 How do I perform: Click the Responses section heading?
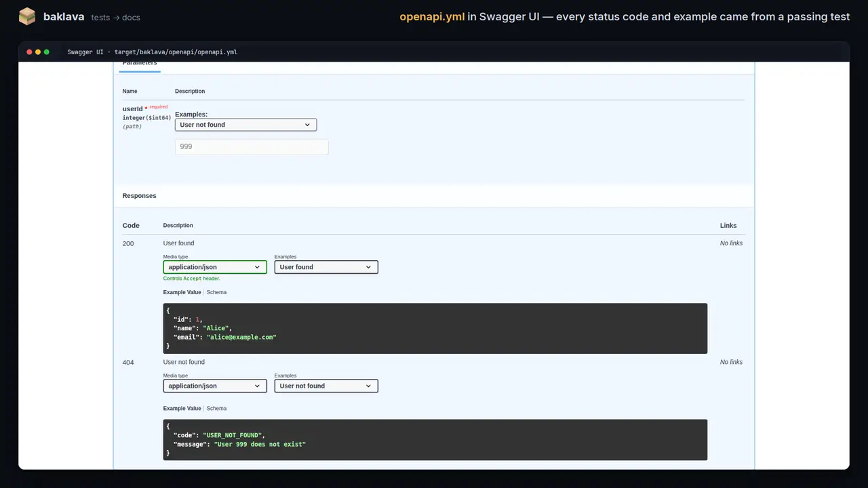pos(139,196)
